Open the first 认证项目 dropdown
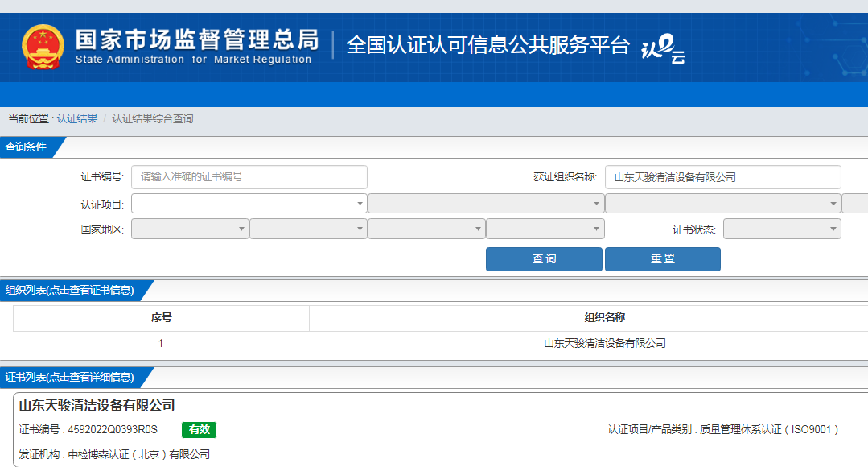 [x=249, y=204]
